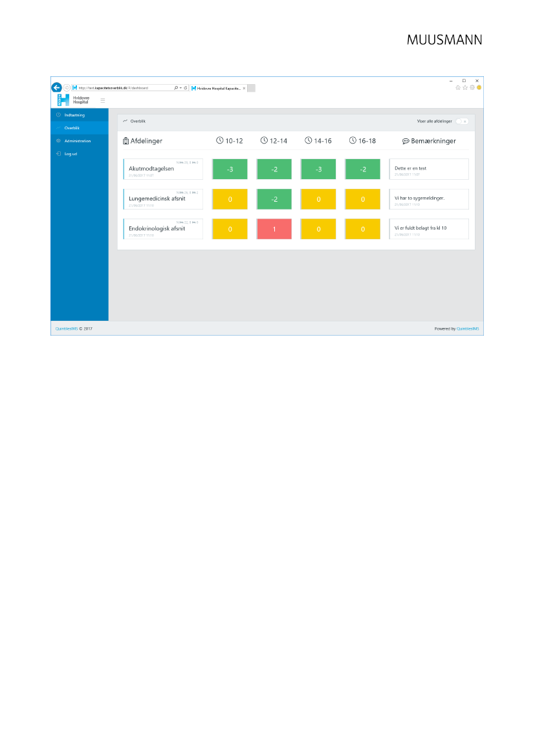This screenshot has height=756, width=535.
Task: Open the browser settings gear icon
Action: point(472,88)
